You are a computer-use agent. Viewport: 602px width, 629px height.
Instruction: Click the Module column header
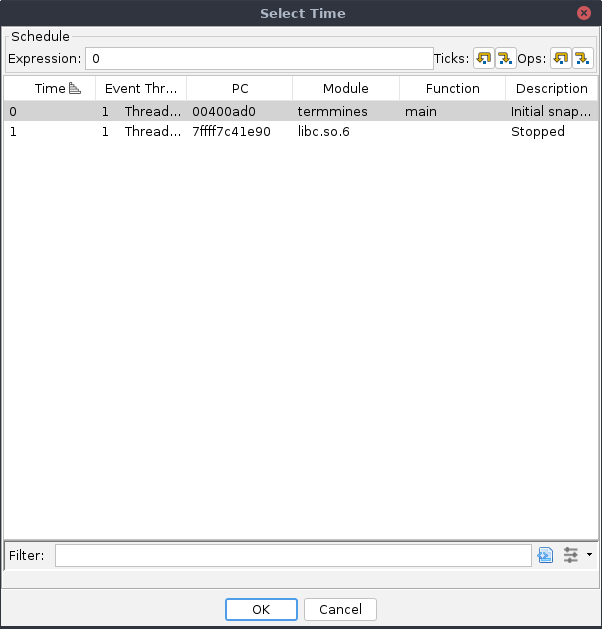[x=345, y=88]
